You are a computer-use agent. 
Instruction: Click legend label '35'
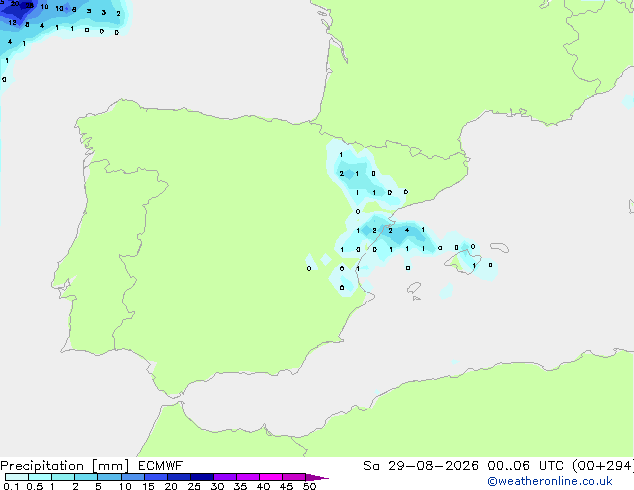[240, 486]
